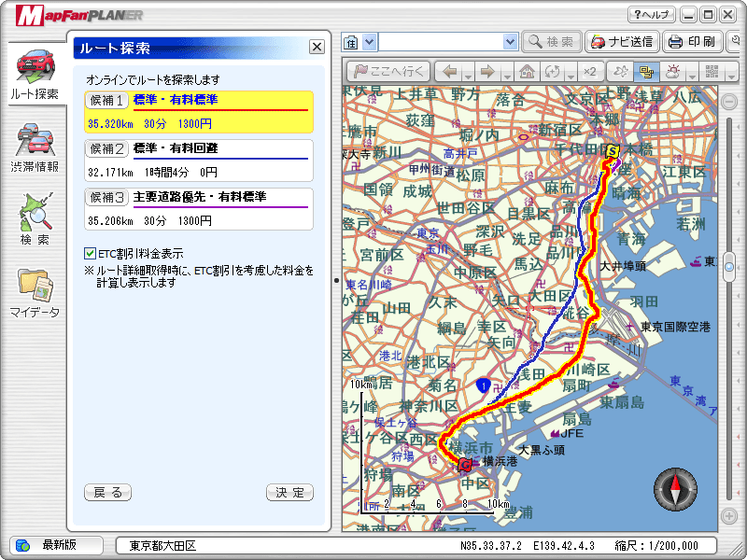Image resolution: width=747 pixels, height=560 pixels.
Task: Click オンラインでルートを探索します text
Action: click(x=152, y=80)
